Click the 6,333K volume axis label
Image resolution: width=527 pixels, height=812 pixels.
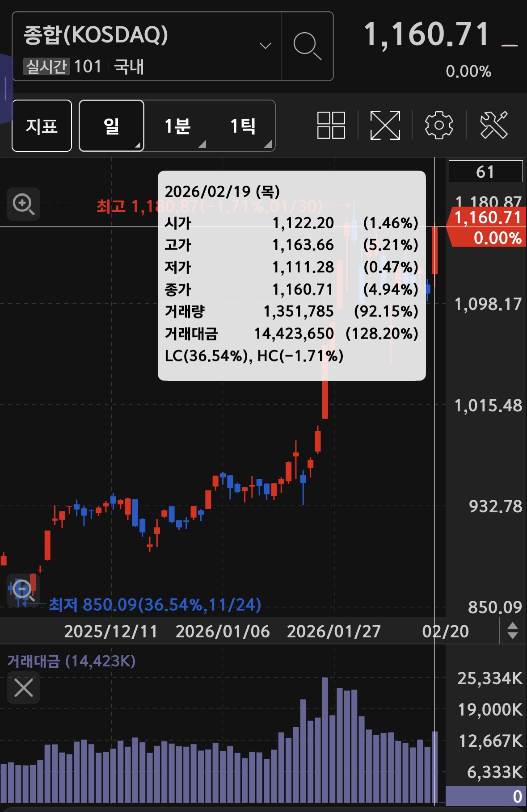[495, 772]
